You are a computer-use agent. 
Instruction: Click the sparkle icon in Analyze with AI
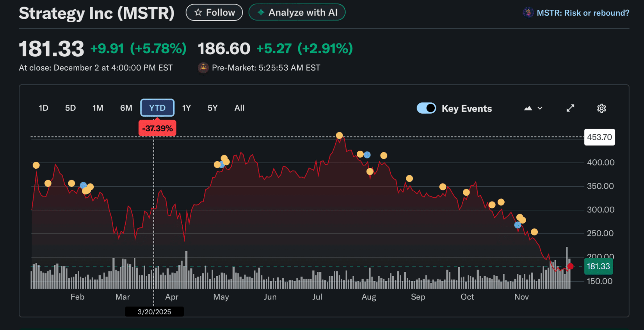[261, 12]
